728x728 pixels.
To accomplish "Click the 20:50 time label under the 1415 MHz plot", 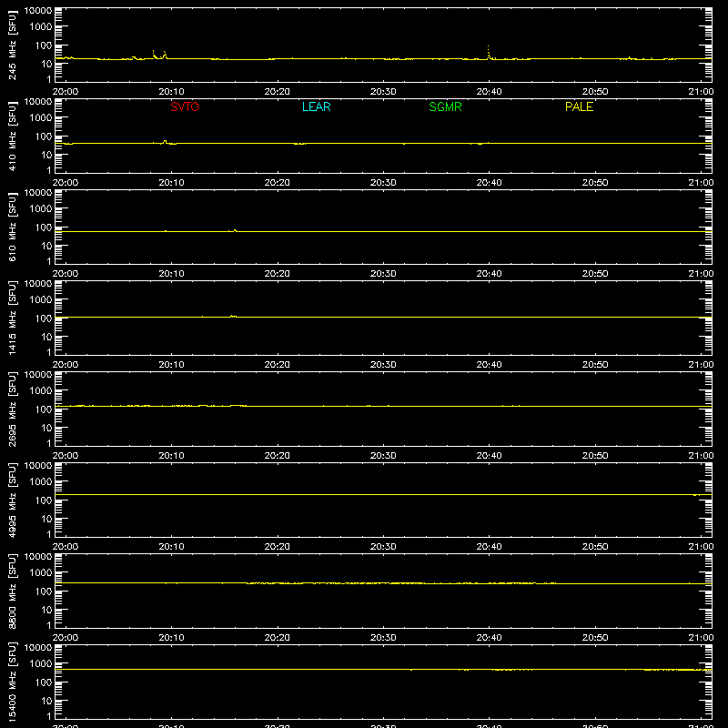I will click(595, 365).
